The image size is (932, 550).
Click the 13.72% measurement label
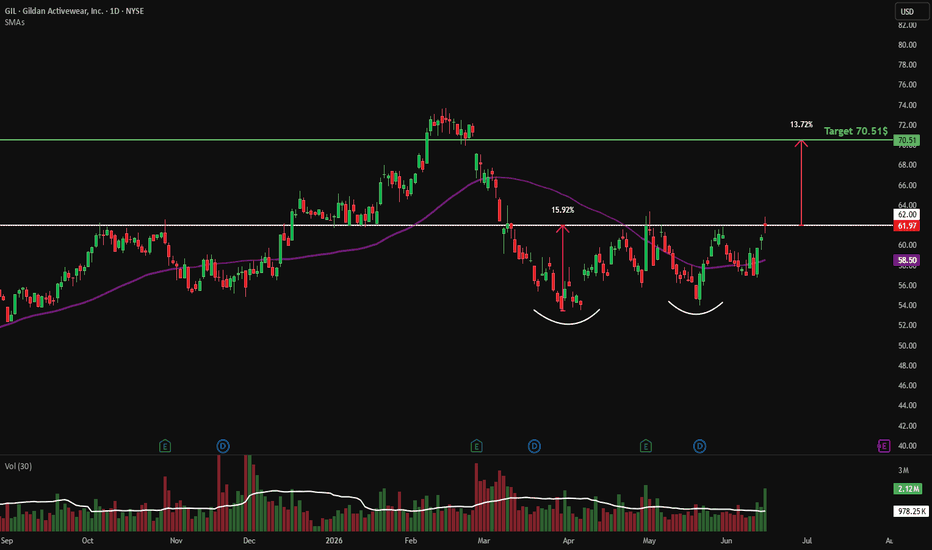click(x=801, y=125)
